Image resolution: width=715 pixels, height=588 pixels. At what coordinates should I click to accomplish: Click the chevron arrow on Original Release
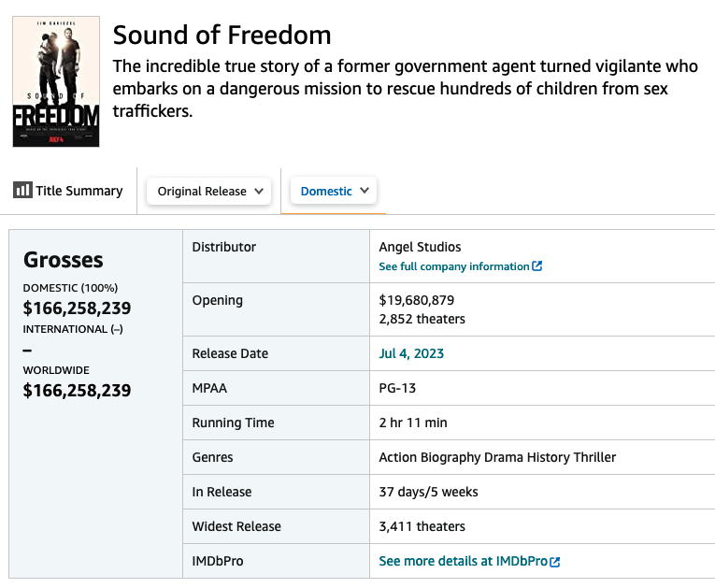tap(260, 191)
